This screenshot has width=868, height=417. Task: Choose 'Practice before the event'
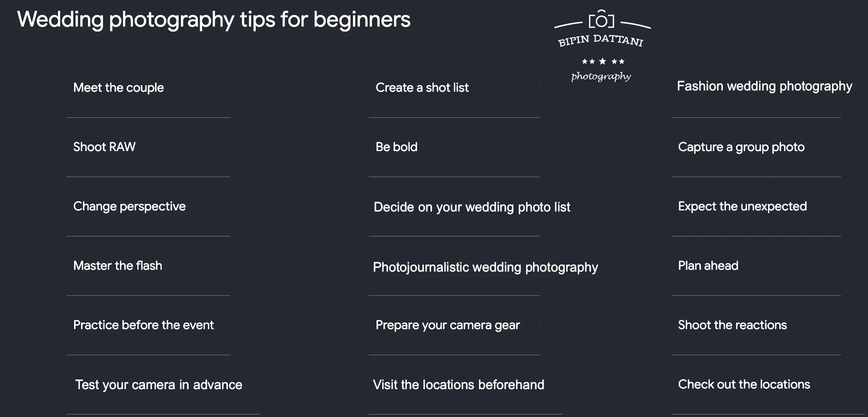143,325
